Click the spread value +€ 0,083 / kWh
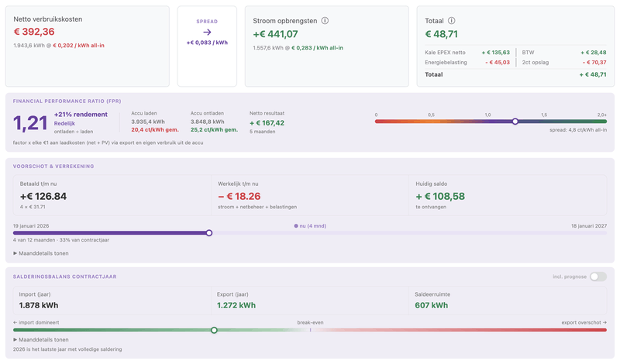 [x=207, y=43]
